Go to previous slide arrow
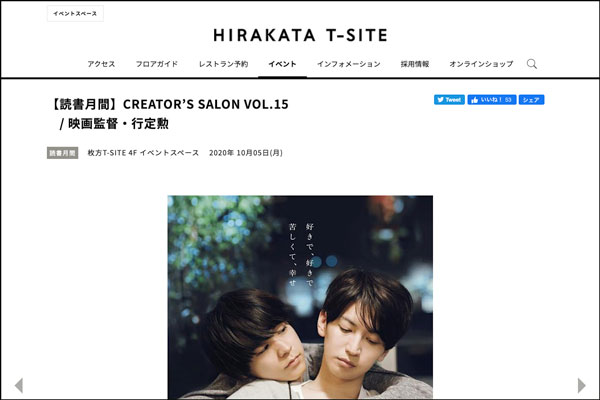 pos(18,385)
